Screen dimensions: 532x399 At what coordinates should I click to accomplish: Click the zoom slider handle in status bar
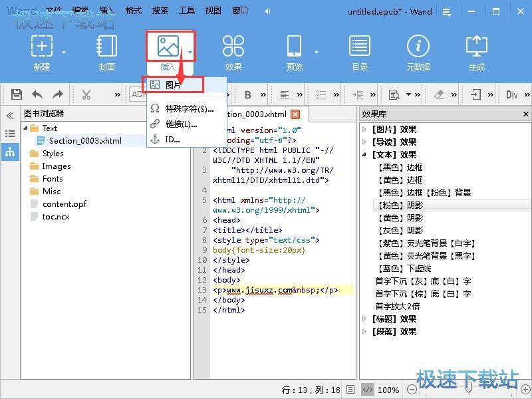(469, 390)
